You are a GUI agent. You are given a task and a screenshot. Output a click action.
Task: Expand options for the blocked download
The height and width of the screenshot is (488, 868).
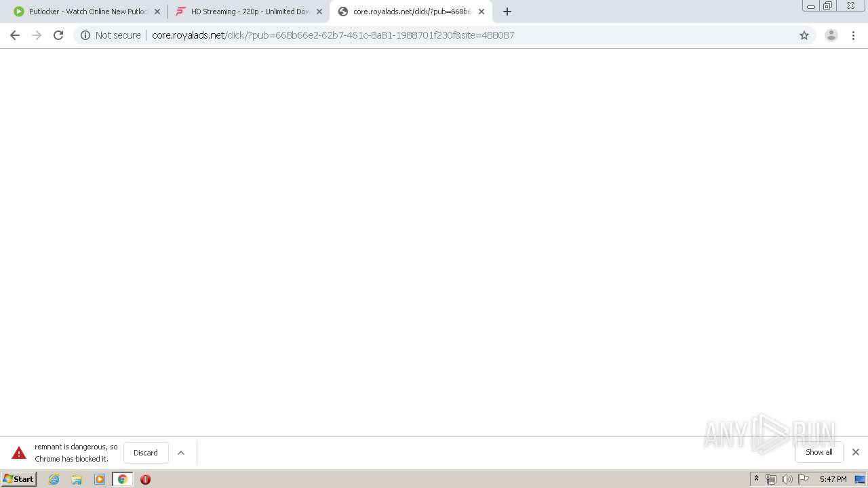181,453
